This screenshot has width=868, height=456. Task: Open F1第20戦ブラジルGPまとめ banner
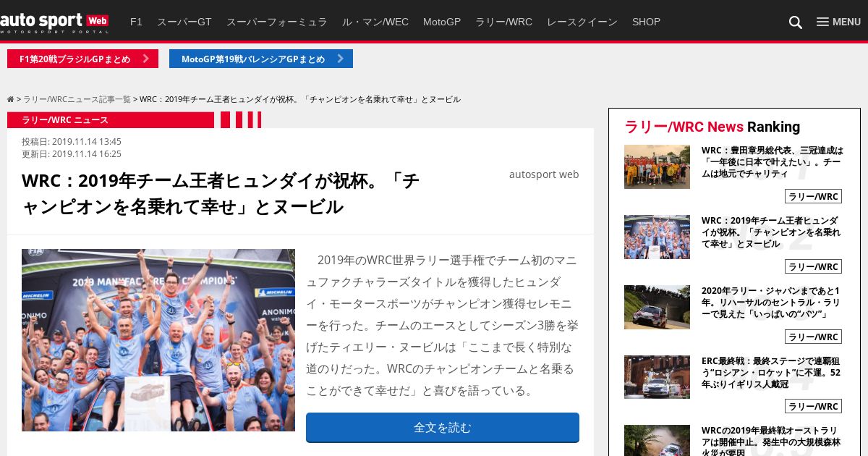pyautogui.click(x=82, y=59)
